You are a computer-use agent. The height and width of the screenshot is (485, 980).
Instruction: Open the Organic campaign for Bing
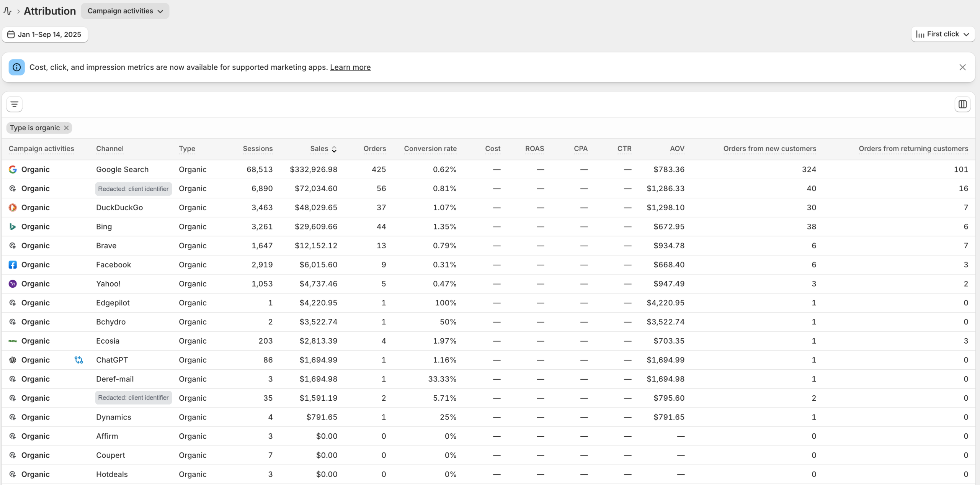(36, 227)
